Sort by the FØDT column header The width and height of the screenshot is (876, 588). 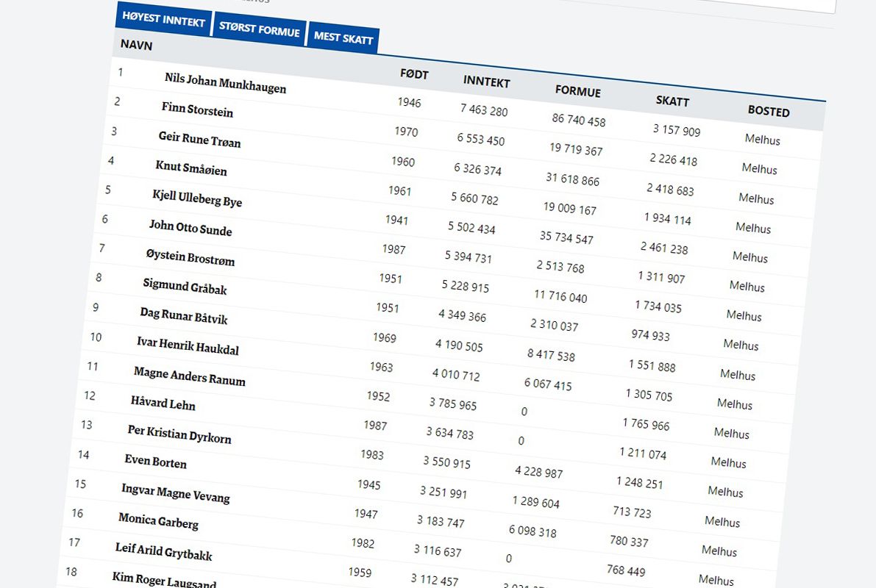pos(414,74)
